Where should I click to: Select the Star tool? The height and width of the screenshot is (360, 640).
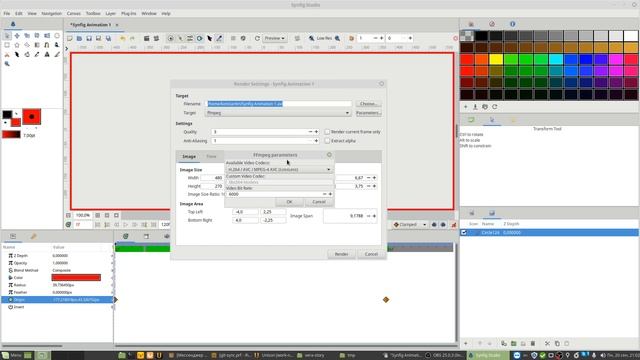coord(17,45)
